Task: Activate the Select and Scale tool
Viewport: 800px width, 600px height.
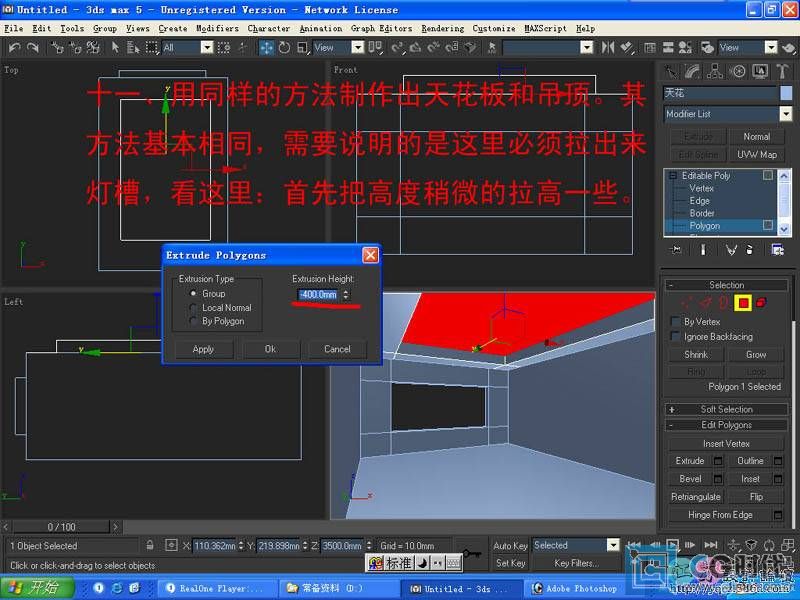Action: coord(302,48)
